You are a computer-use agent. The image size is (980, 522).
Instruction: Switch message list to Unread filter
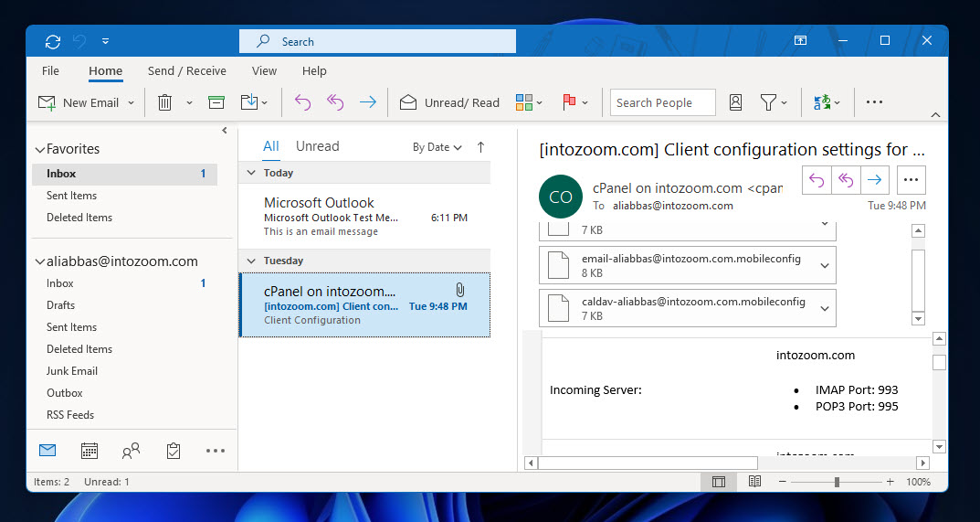[x=318, y=146]
